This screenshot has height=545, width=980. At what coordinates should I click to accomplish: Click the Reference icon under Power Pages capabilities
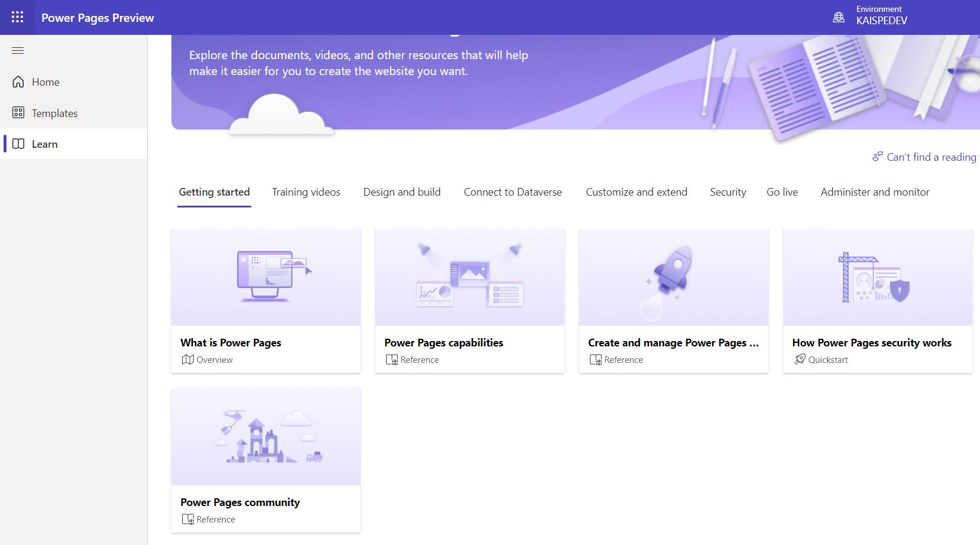(391, 359)
